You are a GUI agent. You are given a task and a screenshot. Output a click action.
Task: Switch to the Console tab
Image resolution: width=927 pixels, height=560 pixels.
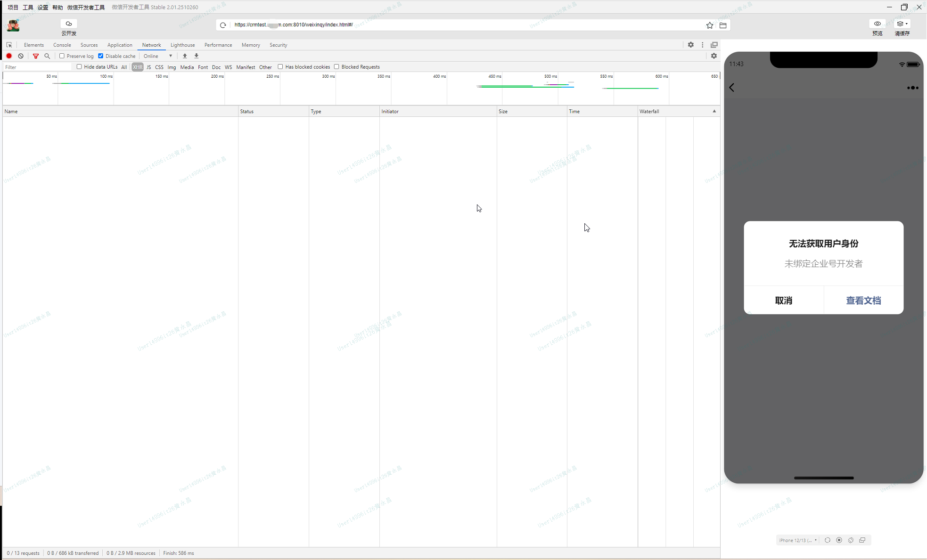click(62, 45)
